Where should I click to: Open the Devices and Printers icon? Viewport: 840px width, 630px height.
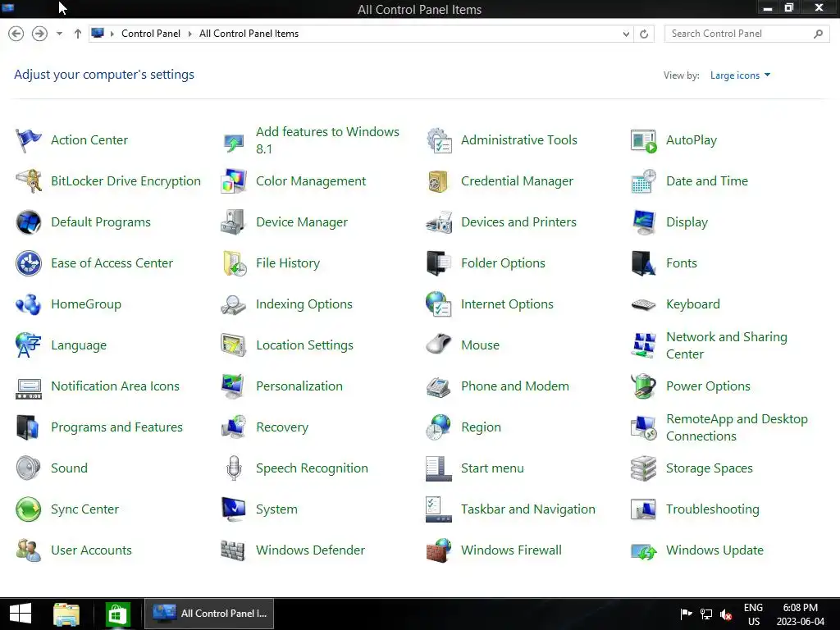click(x=439, y=222)
